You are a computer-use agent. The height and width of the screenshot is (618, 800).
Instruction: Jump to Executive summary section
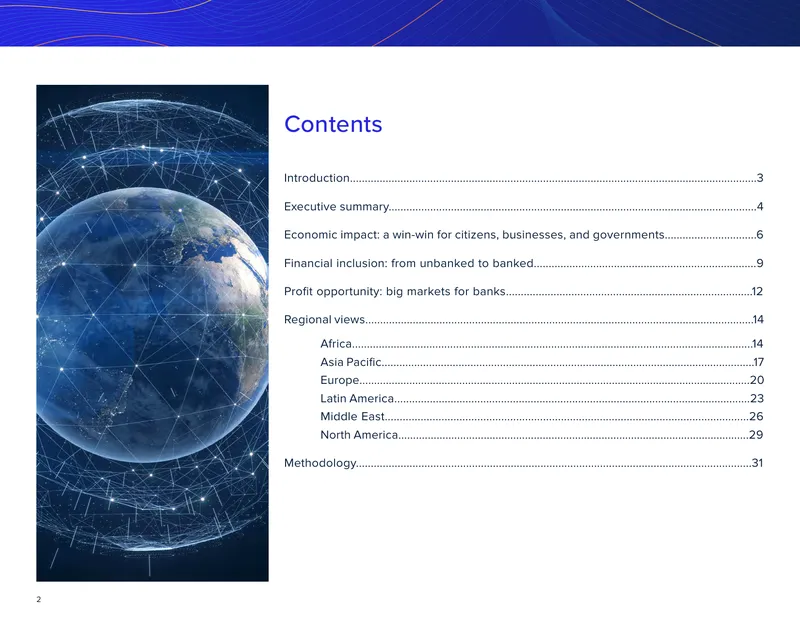[523, 207]
